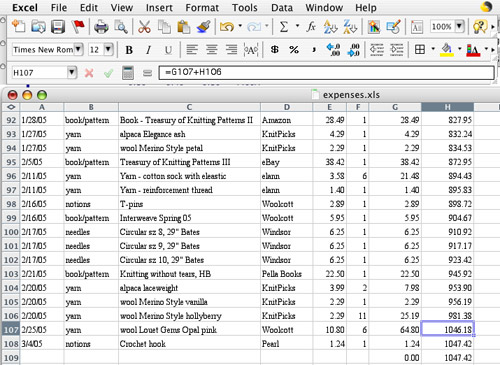Align cell text left
Viewport: 500px width, 365px height.
coord(192,50)
